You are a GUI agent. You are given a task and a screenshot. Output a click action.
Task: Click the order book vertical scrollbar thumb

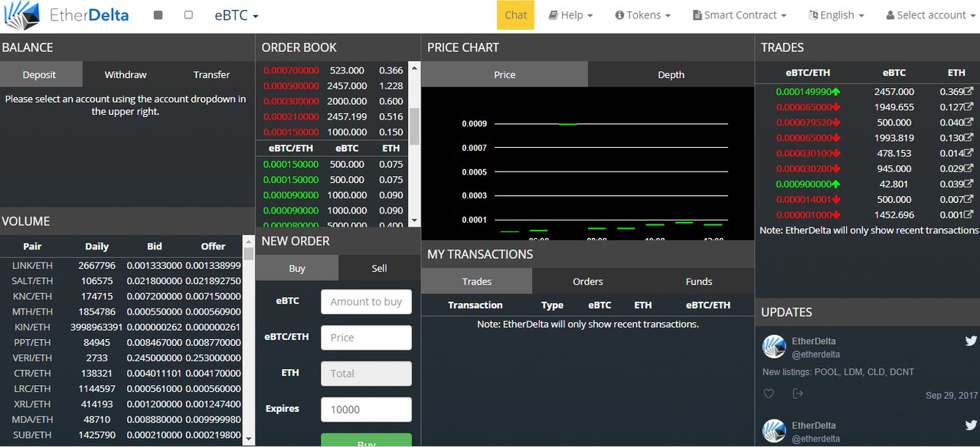pos(415,126)
